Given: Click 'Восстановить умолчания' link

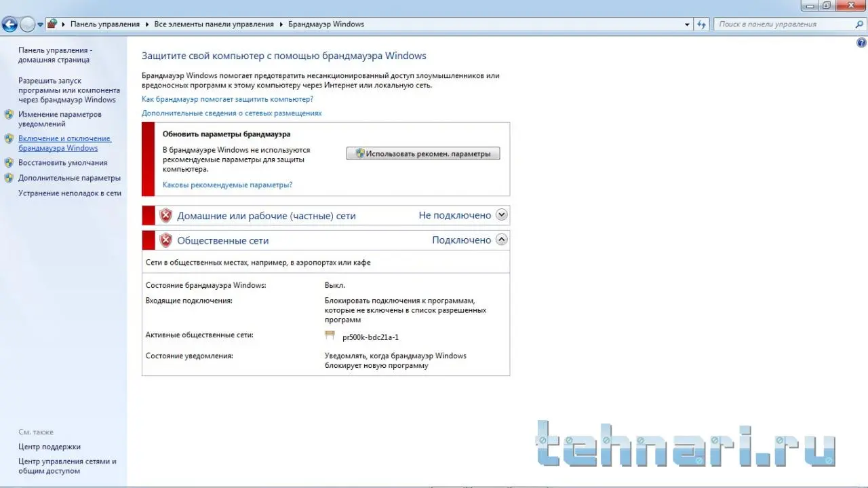Looking at the screenshot, I should [x=62, y=163].
